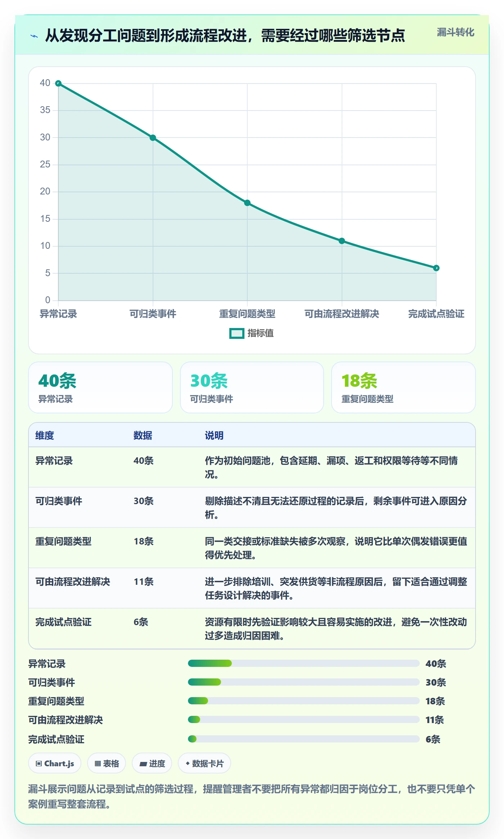This screenshot has height=839, width=504.
Task: Click the 漏斗展示 summary paragraph at the bottom
Action: pyautogui.click(x=252, y=796)
